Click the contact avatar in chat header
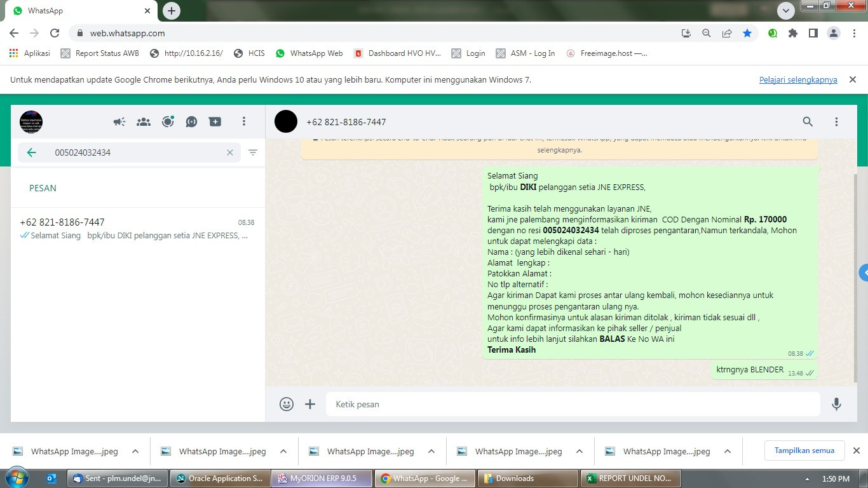Viewport: 868px width, 488px height. coord(286,121)
